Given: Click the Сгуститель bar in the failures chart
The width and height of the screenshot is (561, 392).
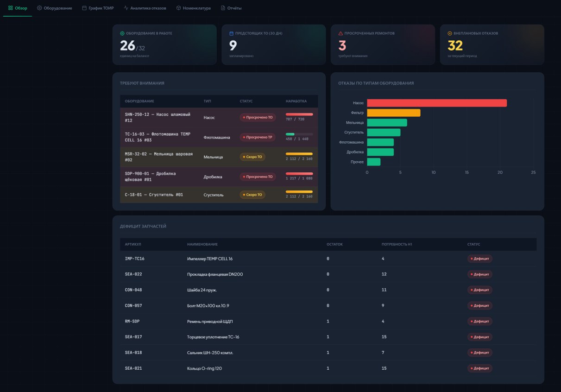Looking at the screenshot, I should click(x=384, y=133).
